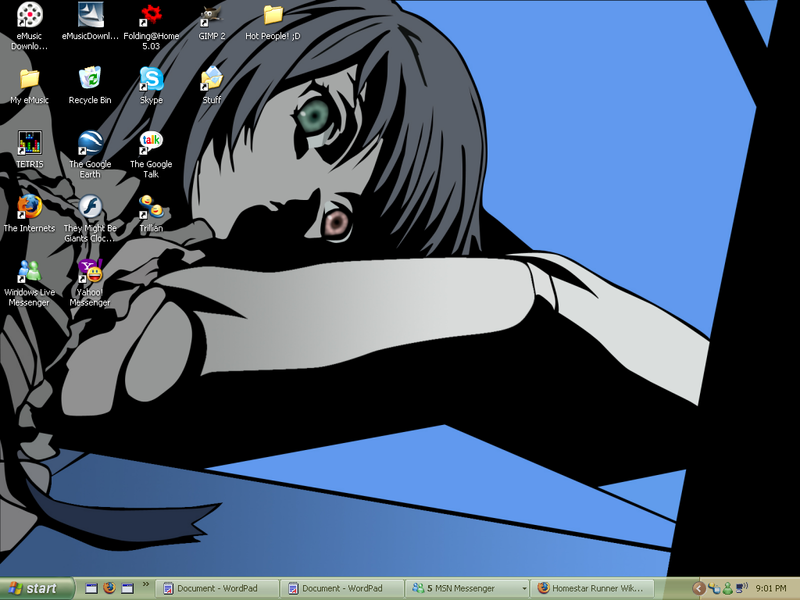Open the MSN Messenger group dropdown arrow
800x600 pixels.
524,589
